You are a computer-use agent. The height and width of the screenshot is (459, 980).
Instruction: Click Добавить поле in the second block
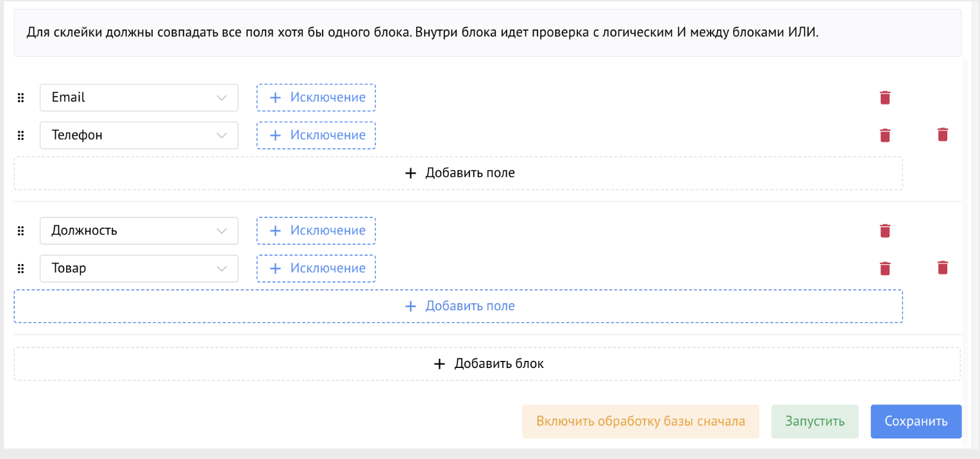pos(458,306)
